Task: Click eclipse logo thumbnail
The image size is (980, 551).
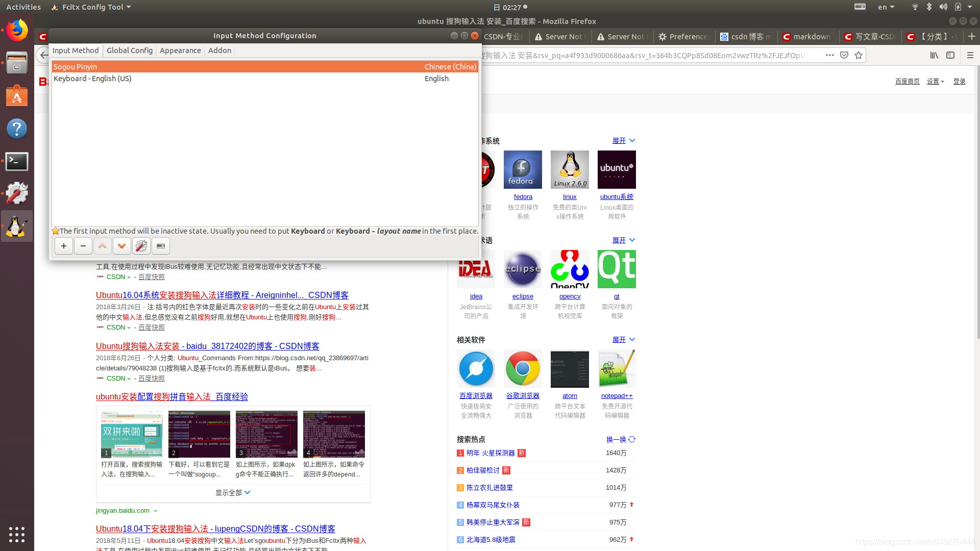Action: coord(523,269)
